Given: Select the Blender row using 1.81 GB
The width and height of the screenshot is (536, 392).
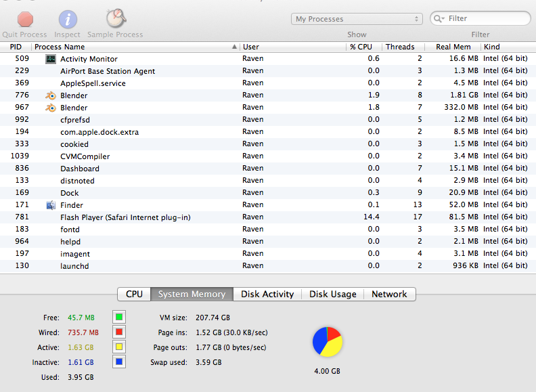Looking at the screenshot, I should [x=268, y=95].
